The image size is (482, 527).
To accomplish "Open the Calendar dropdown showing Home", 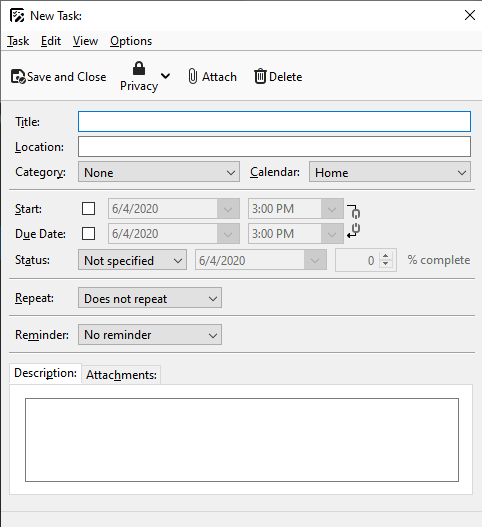I will pyautogui.click(x=390, y=172).
